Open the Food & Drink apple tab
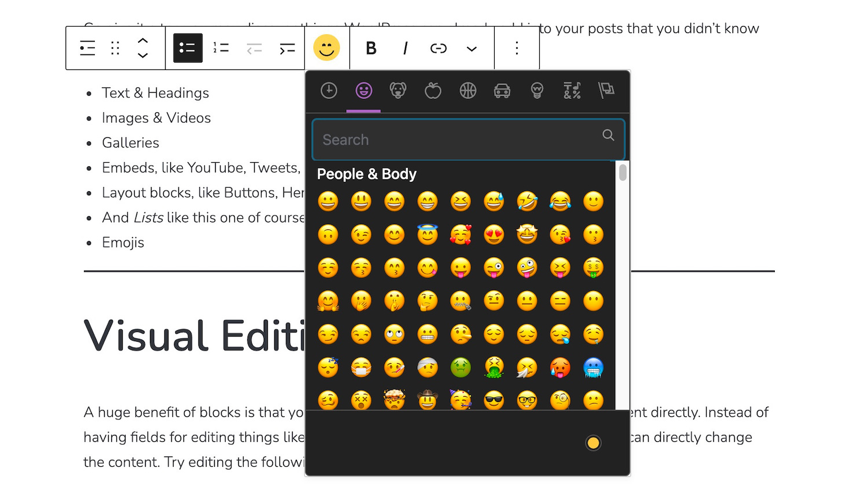Image resolution: width=868 pixels, height=490 pixels. pyautogui.click(x=433, y=91)
